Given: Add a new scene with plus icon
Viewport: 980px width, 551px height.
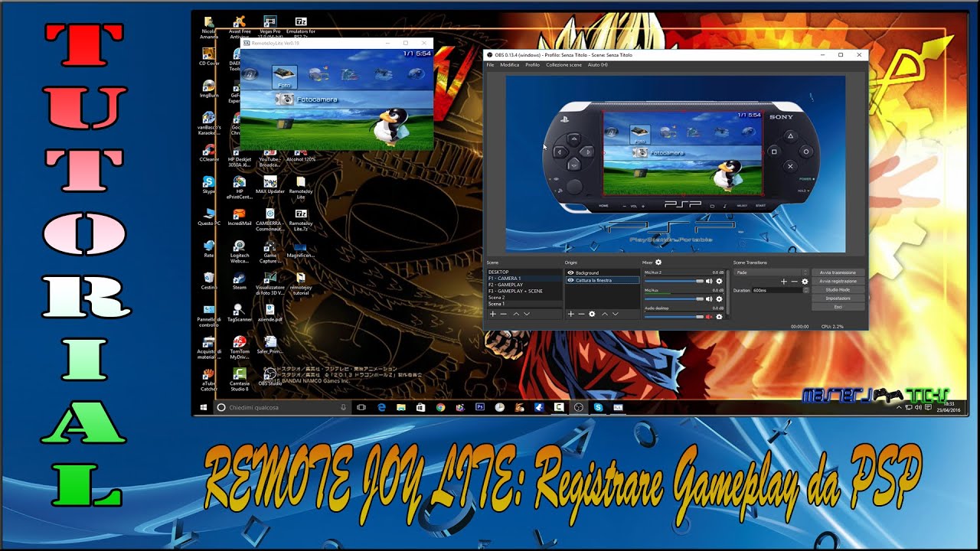Looking at the screenshot, I should tap(493, 314).
